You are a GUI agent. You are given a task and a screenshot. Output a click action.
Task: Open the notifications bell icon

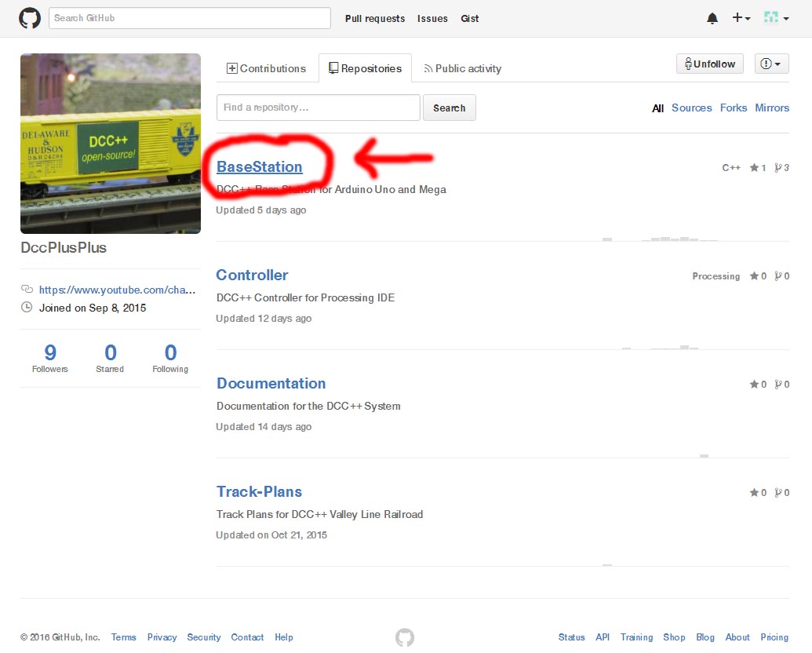tap(712, 19)
